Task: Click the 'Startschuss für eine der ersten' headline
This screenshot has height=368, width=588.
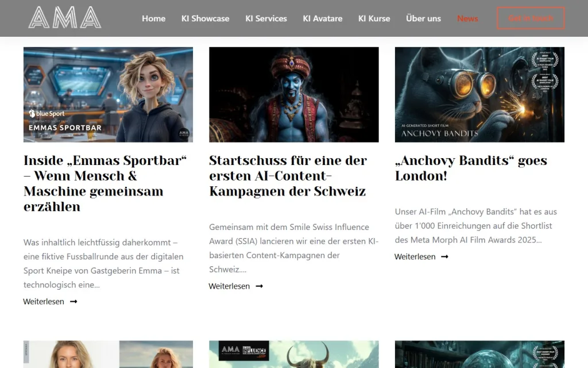Action: pyautogui.click(x=288, y=175)
